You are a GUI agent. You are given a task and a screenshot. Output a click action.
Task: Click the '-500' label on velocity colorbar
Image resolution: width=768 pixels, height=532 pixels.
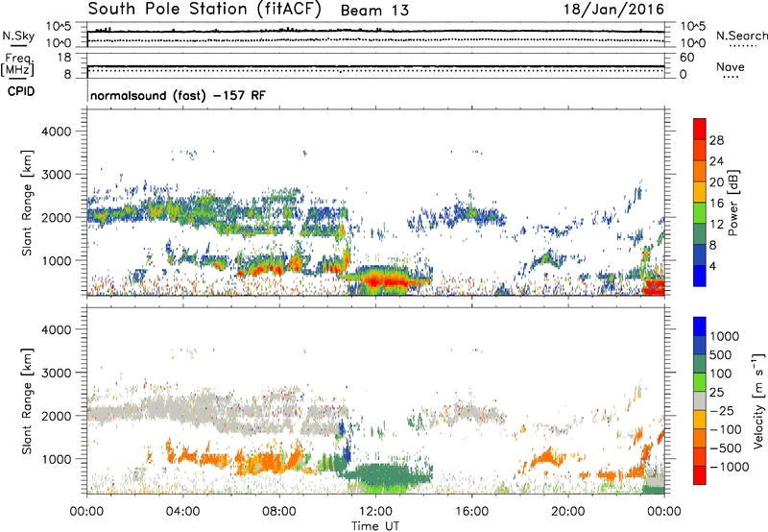click(725, 448)
